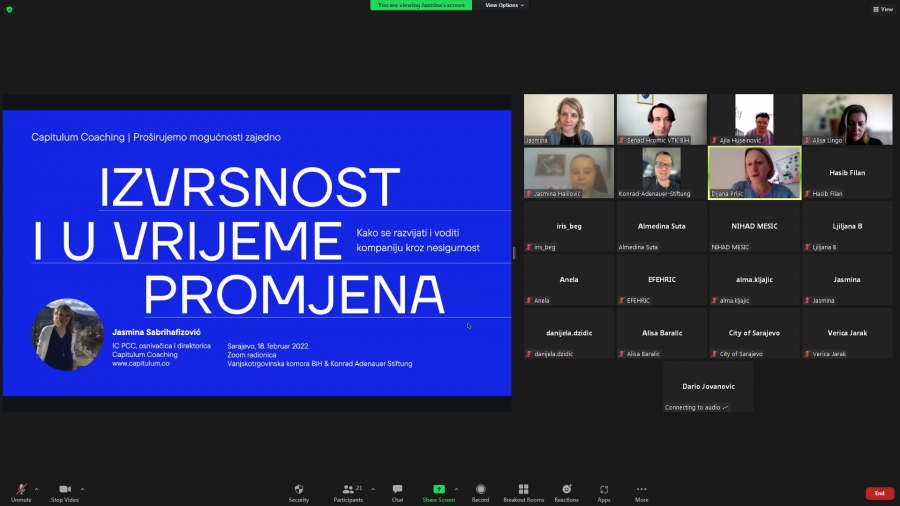This screenshot has width=900, height=506.
Task: Click the View layout button at top right
Action: pyautogui.click(x=883, y=9)
